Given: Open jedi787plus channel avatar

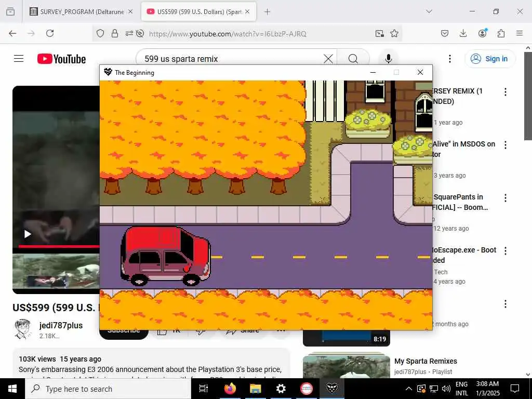Looking at the screenshot, I should click(23, 329).
